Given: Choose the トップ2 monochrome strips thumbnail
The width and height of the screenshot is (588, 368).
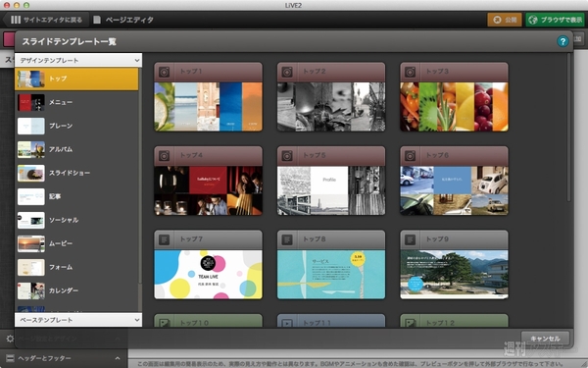Looking at the screenshot, I should (x=331, y=107).
